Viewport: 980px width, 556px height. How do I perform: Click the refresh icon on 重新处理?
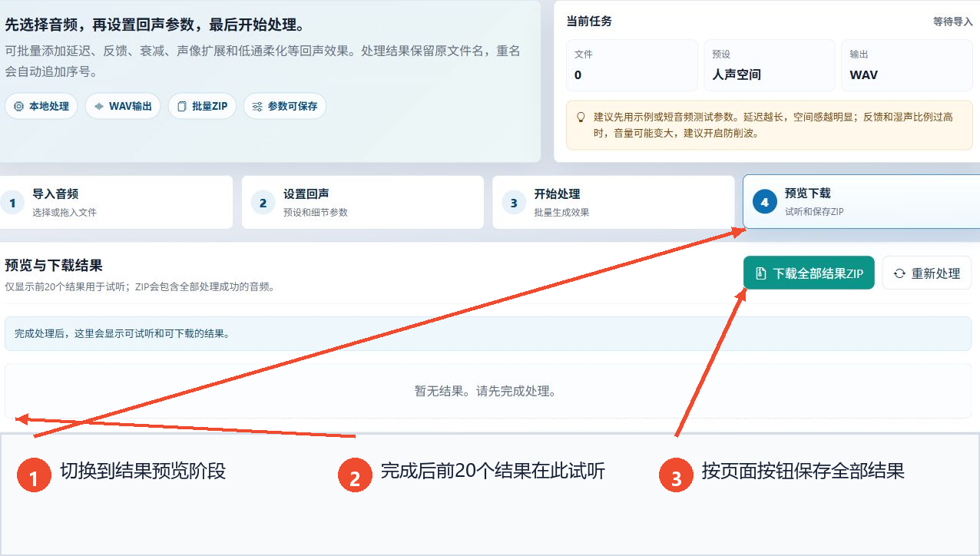pyautogui.click(x=899, y=273)
